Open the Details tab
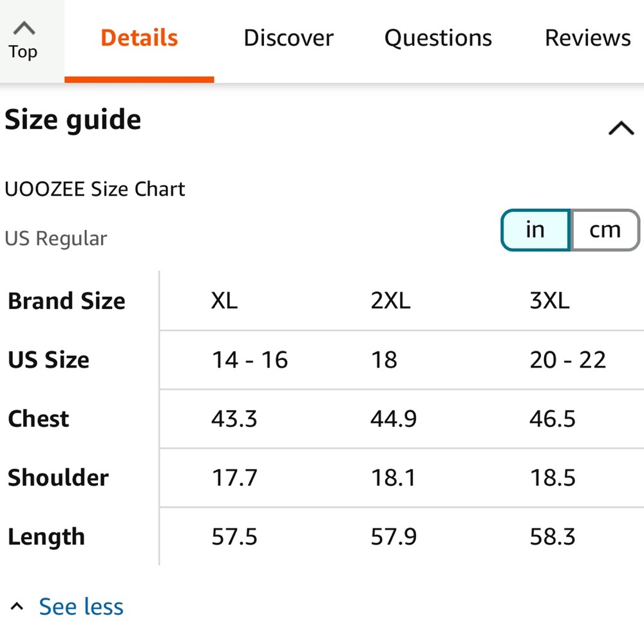Screen dimensions: 644x644 (x=139, y=38)
